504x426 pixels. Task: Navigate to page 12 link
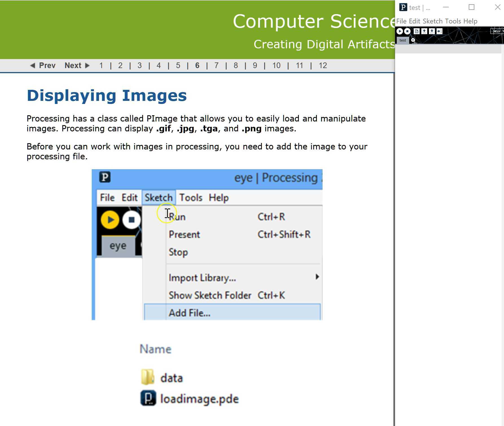323,66
